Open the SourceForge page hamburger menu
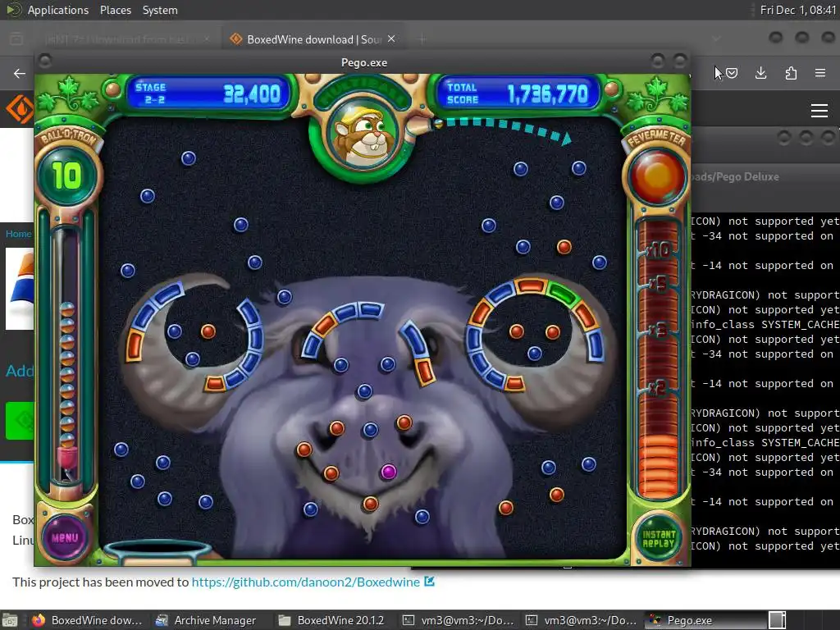Screen dimensions: 840x630 (x=819, y=111)
